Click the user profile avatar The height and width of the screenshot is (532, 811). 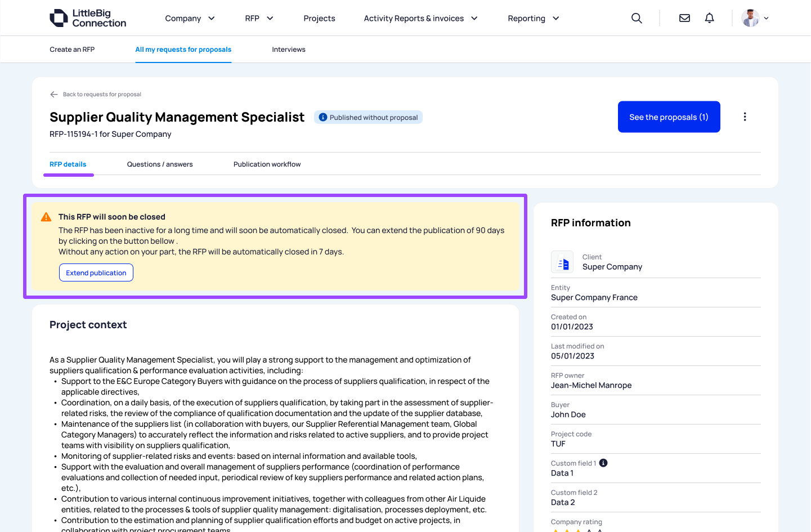[750, 18]
